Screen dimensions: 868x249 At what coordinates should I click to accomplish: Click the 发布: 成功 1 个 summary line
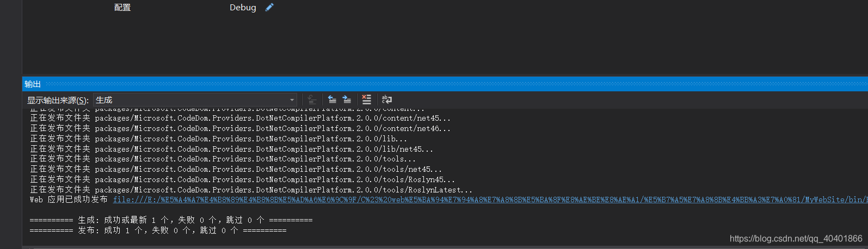point(158,231)
